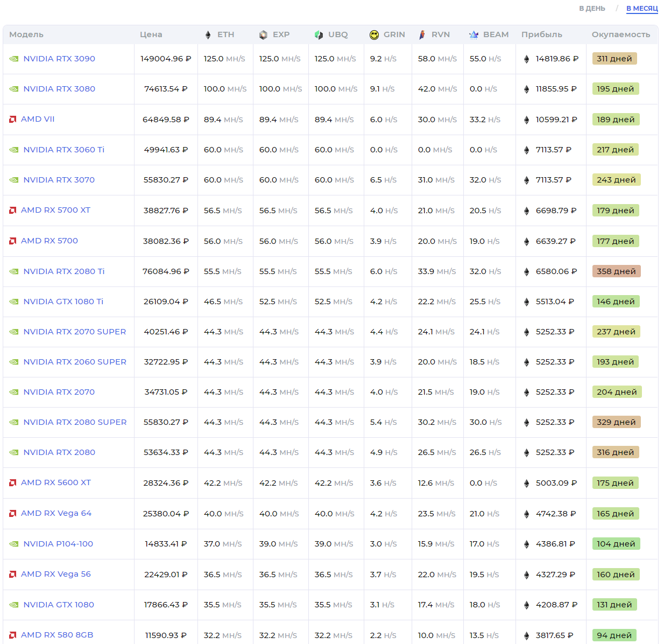
Task: Open AMD RX 5700 XT link
Action: [55, 210]
